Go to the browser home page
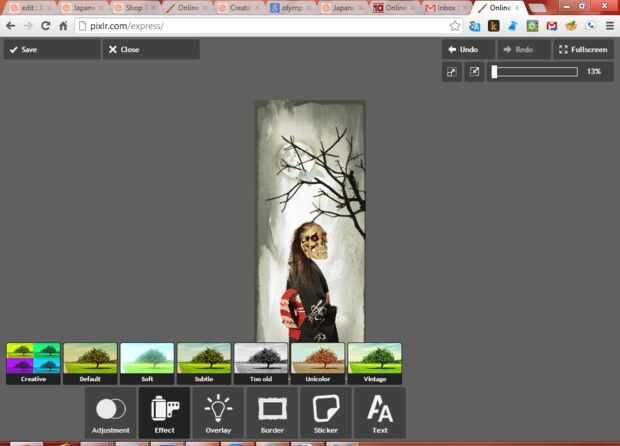 (x=63, y=26)
